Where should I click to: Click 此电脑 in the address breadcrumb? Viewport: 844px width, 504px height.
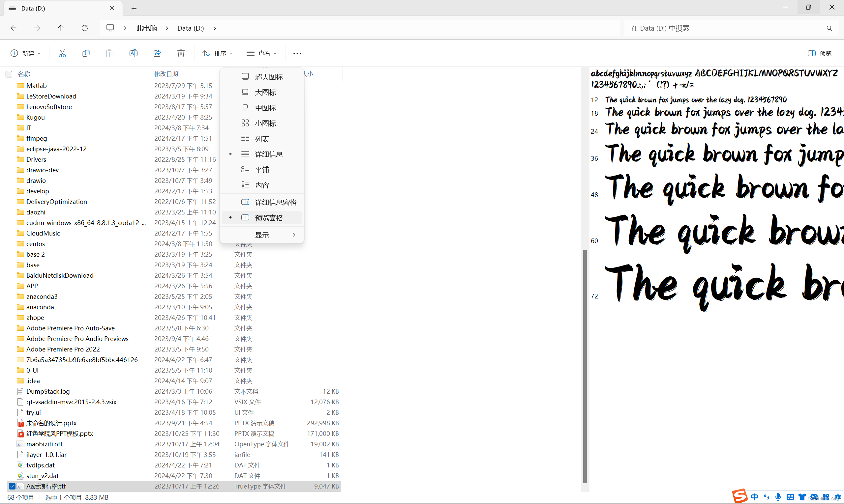(x=146, y=28)
